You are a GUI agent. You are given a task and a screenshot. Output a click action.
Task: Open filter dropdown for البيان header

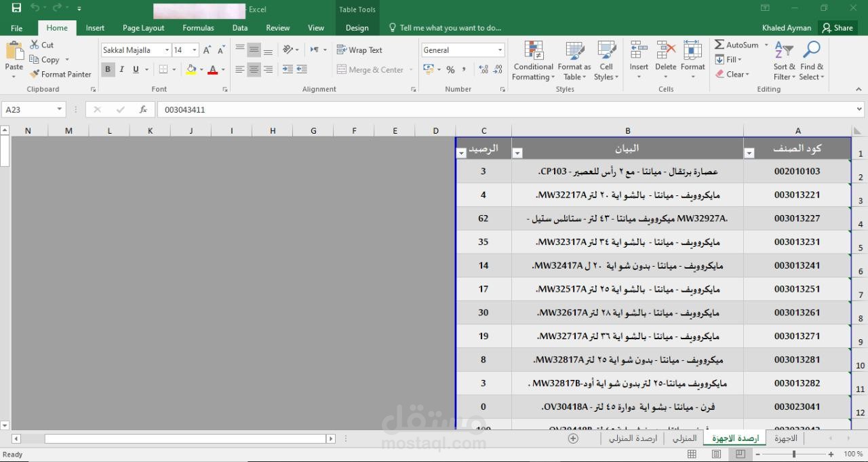coord(517,153)
